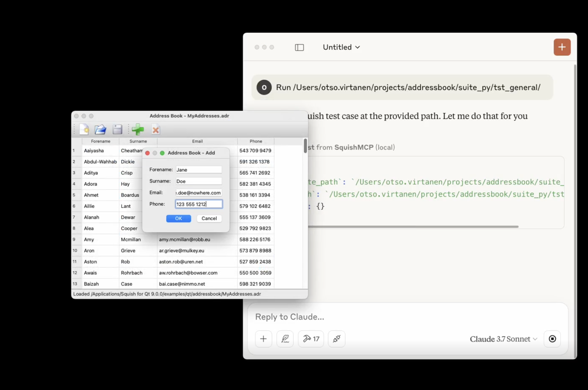
Task: Open the MCP connectors plug icon
Action: [336, 339]
